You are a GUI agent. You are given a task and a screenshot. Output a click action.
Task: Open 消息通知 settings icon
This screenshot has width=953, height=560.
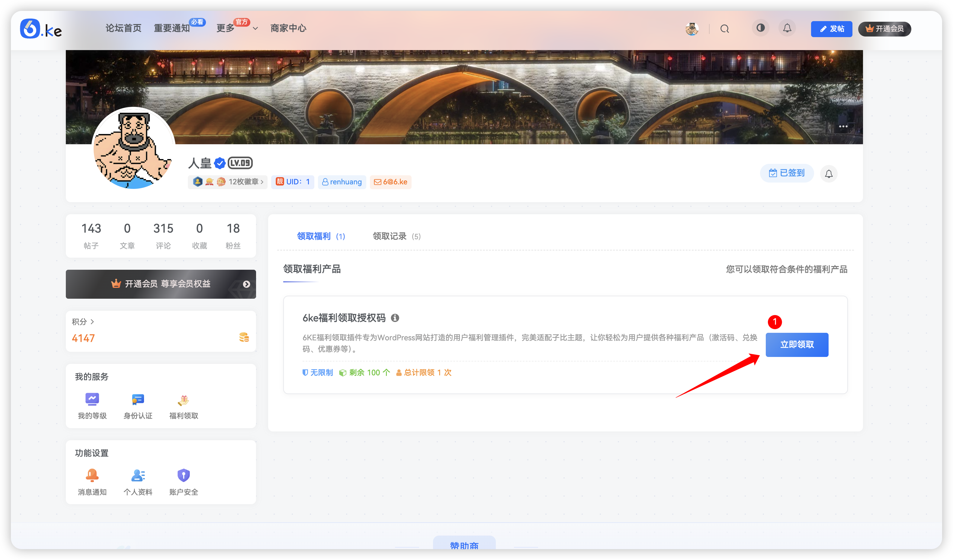92,481
